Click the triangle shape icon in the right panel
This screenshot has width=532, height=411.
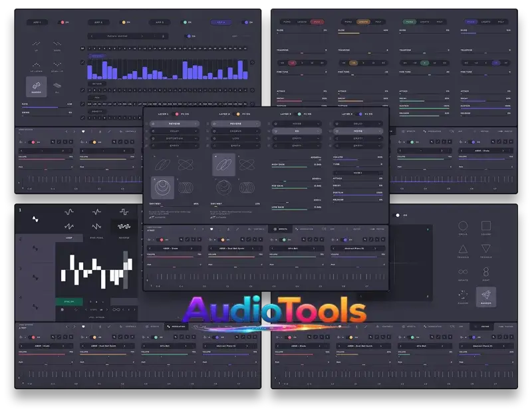click(463, 249)
